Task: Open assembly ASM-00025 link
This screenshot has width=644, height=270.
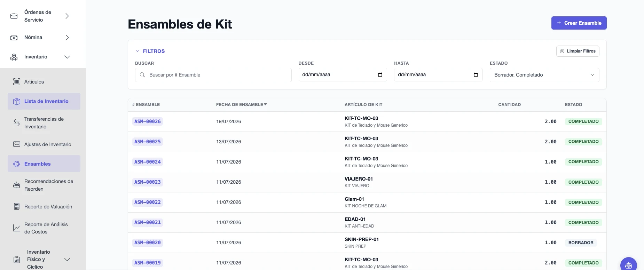Action: [148, 142]
